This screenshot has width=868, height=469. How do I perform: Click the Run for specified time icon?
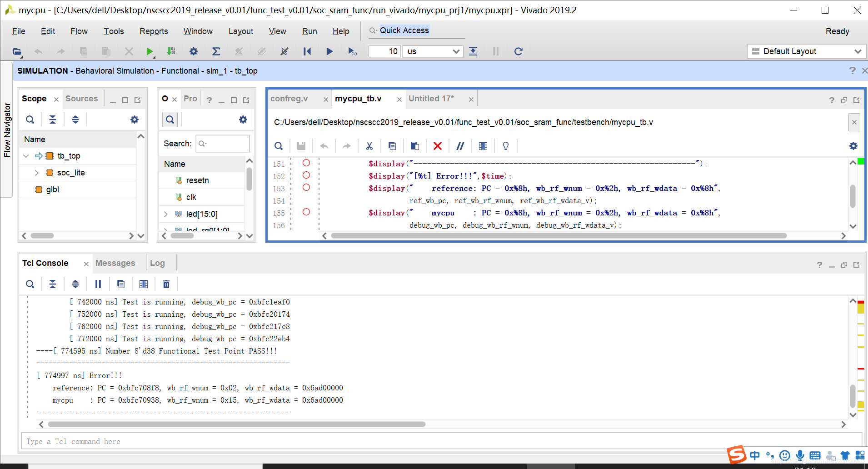click(352, 51)
